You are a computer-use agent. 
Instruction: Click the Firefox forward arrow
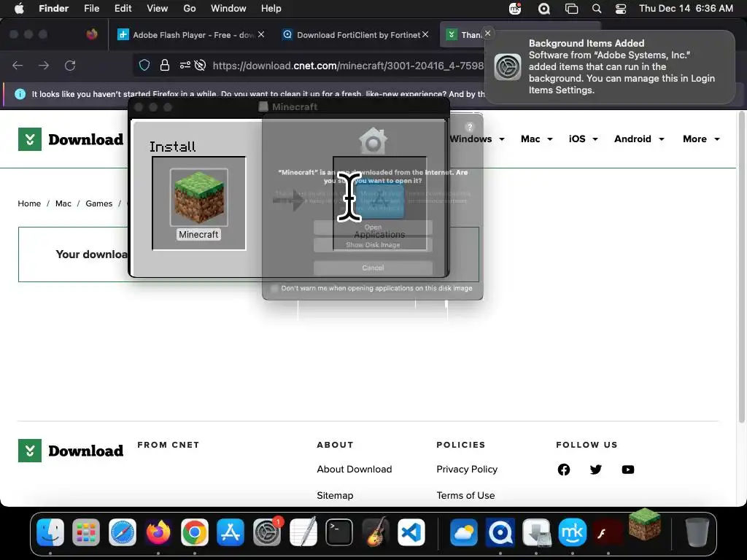coord(44,65)
